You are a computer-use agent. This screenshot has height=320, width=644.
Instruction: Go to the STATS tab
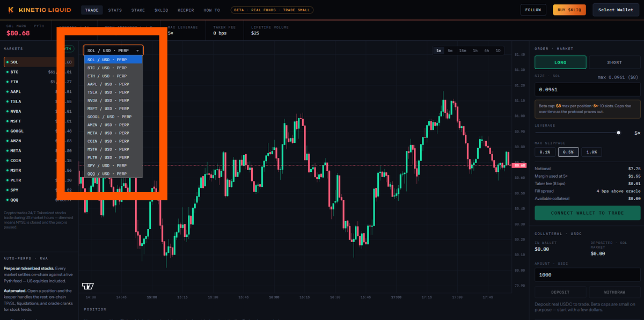114,10
